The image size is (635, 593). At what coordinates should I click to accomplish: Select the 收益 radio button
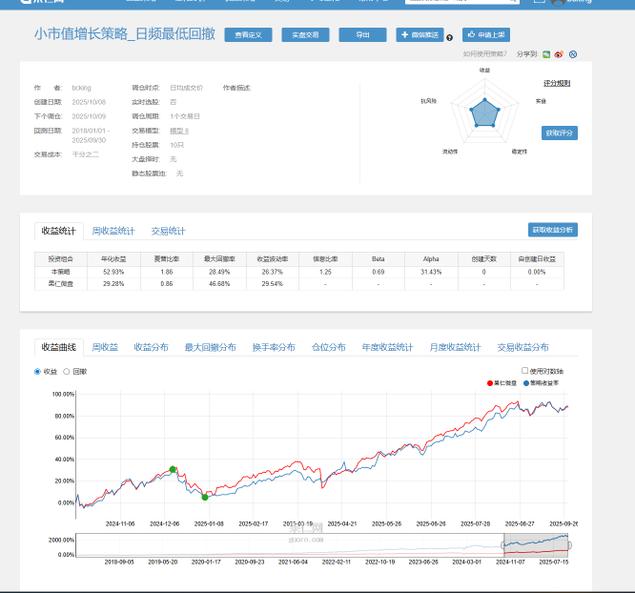[x=38, y=371]
